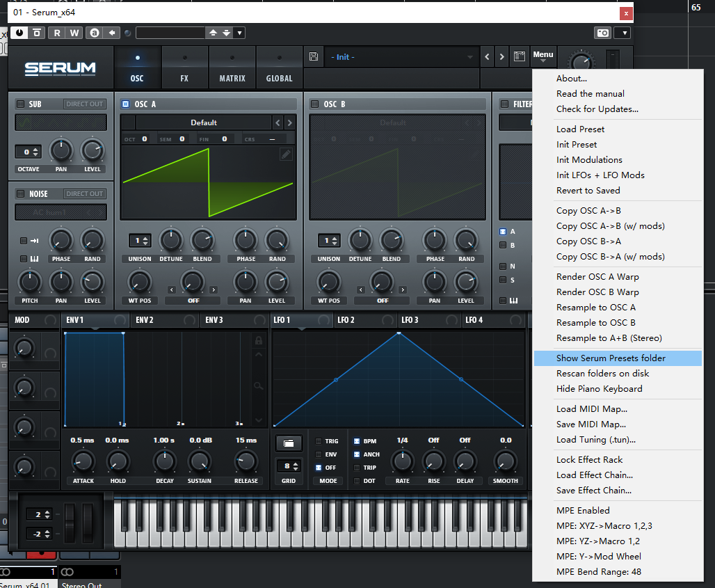Go to previous preset arrow
Viewport: 715px width, 588px height.
[x=487, y=57]
